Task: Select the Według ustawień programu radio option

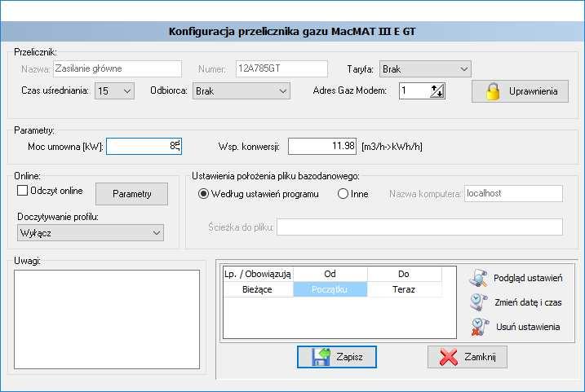Action: point(203,194)
